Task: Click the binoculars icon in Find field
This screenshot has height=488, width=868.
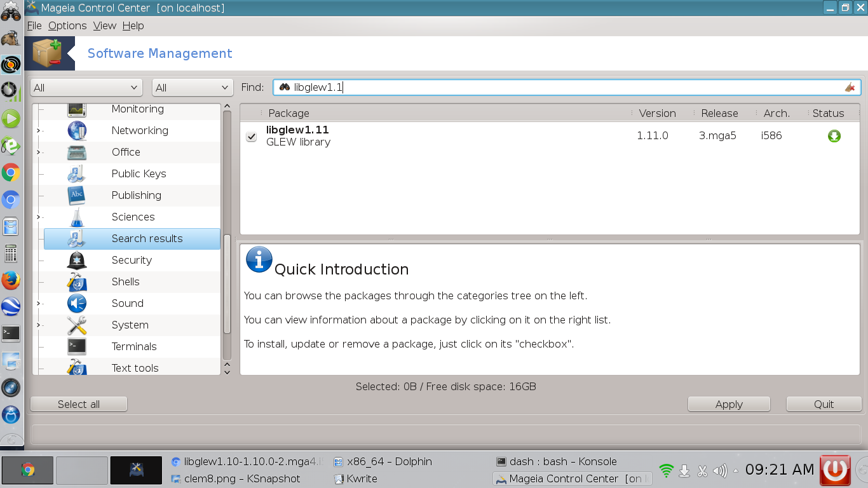Action: coord(285,87)
